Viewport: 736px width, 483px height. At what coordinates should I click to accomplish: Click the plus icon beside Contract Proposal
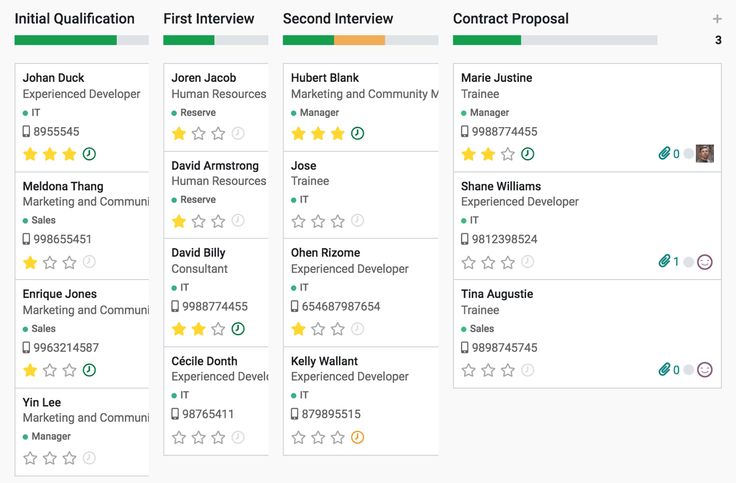pyautogui.click(x=717, y=19)
